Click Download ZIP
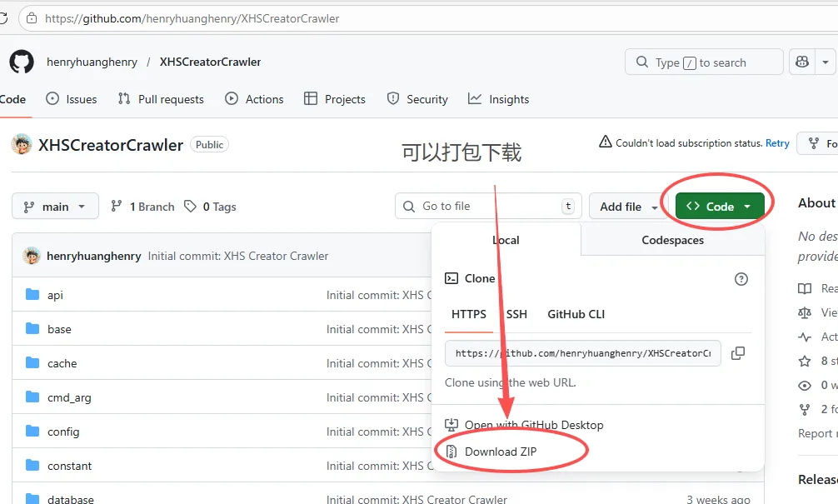Viewport: 838px width, 504px height. click(501, 452)
